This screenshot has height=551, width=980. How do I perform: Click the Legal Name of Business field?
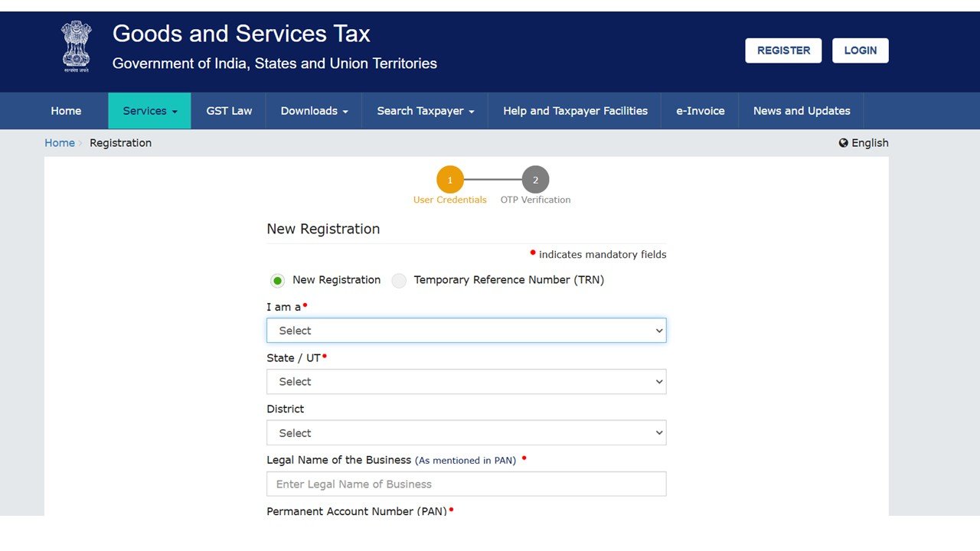coord(466,484)
